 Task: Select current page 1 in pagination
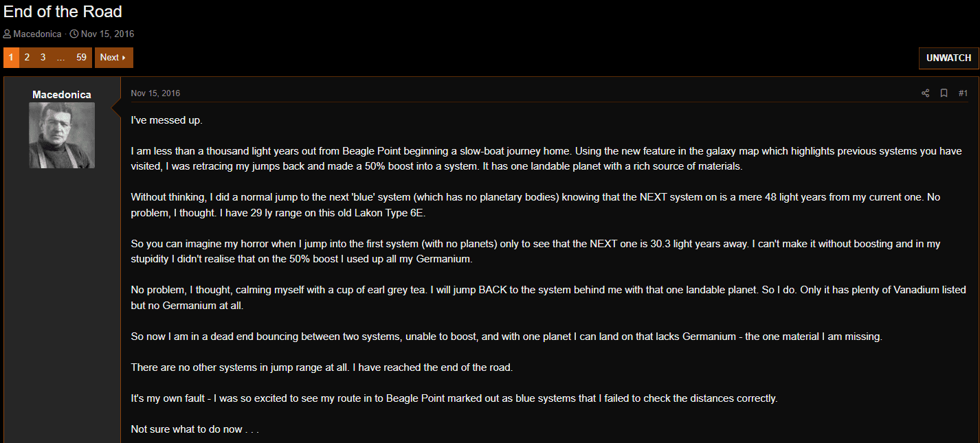(11, 58)
